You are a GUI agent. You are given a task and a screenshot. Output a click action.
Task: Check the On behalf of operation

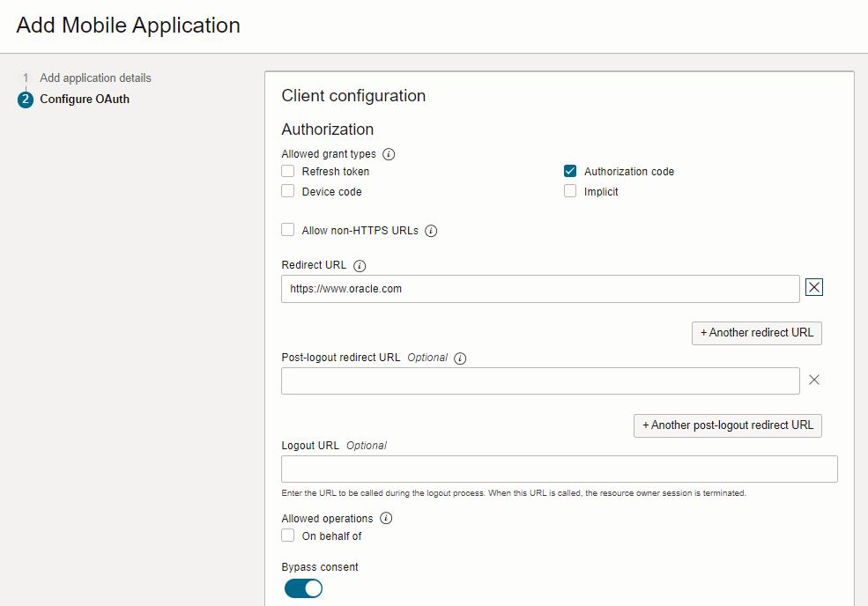288,536
